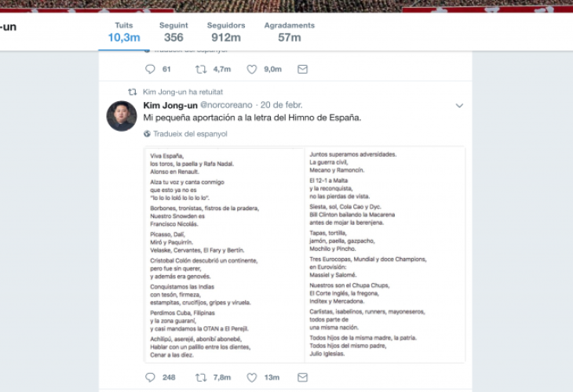Reply to the tweet with 248 replies
Image resolution: width=573 pixels, height=392 pixels.
coord(151,377)
